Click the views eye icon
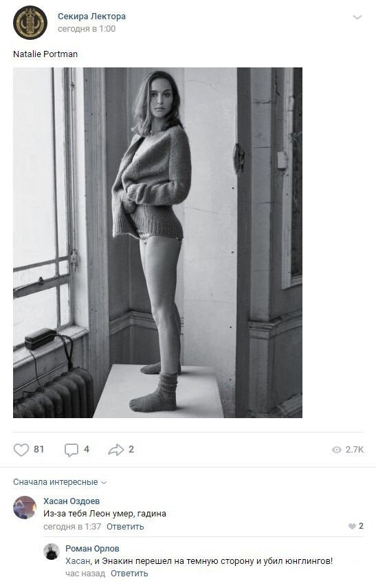Viewport: 376px width, 588px height. pos(337,450)
